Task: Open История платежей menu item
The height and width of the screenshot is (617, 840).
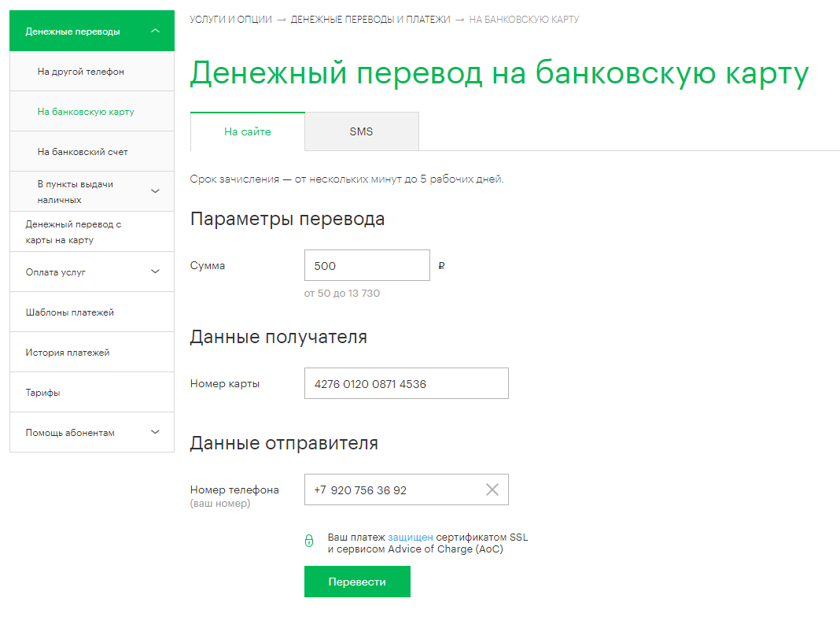Action: (x=92, y=353)
